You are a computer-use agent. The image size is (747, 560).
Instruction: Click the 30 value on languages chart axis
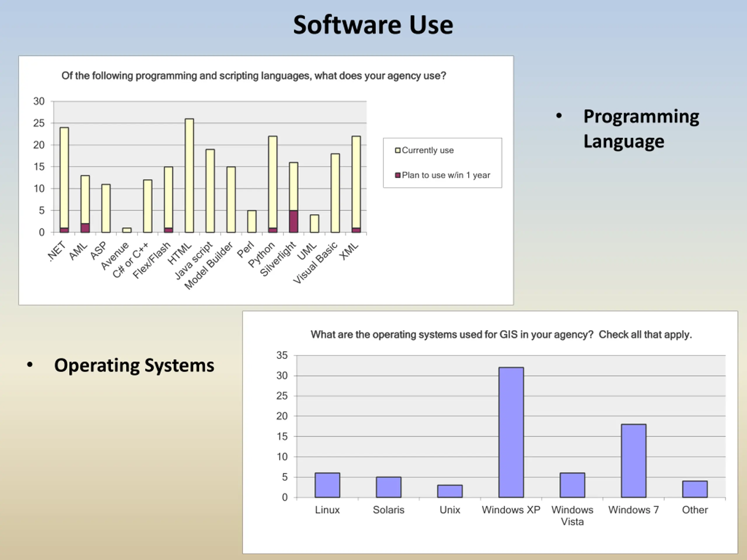point(39,101)
